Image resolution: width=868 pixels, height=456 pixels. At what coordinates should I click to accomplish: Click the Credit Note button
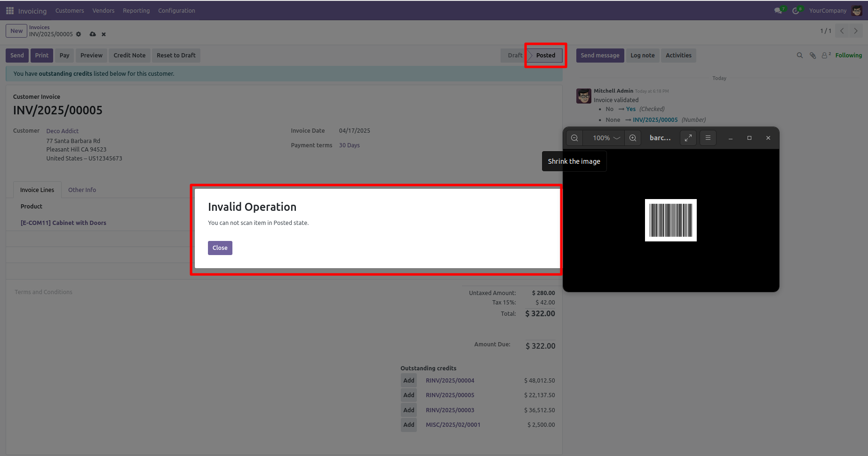[129, 56]
